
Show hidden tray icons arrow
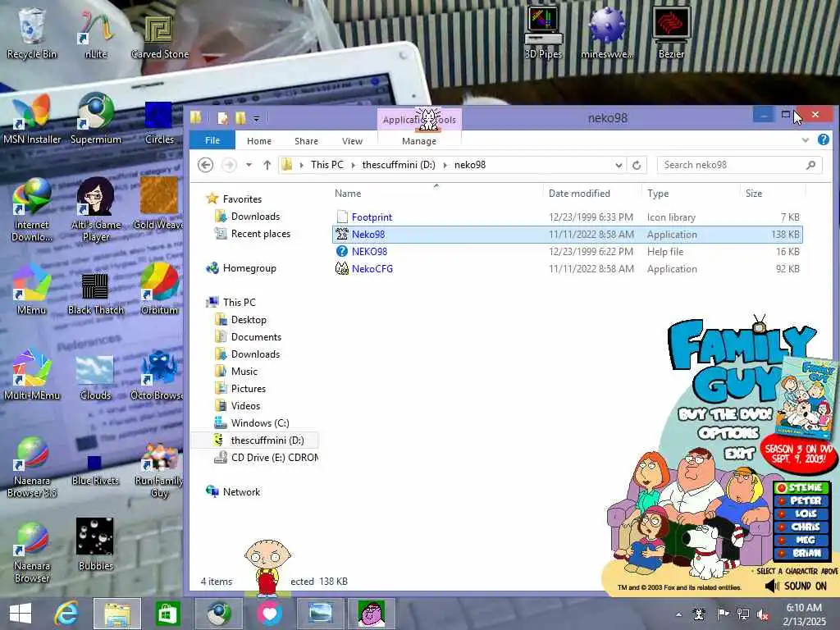(678, 615)
